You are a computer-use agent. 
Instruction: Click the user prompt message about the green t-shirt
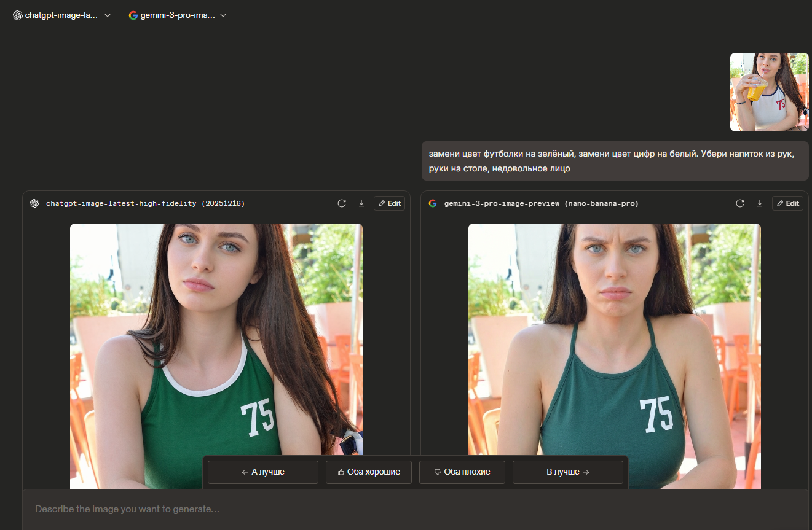tap(615, 161)
